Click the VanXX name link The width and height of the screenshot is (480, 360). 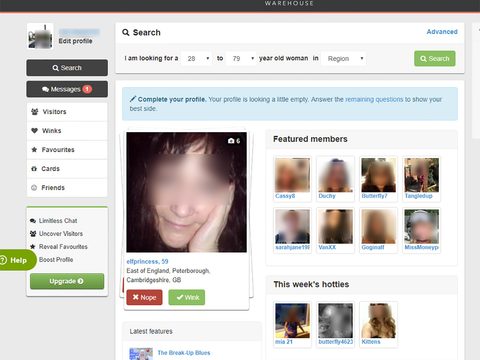[327, 247]
